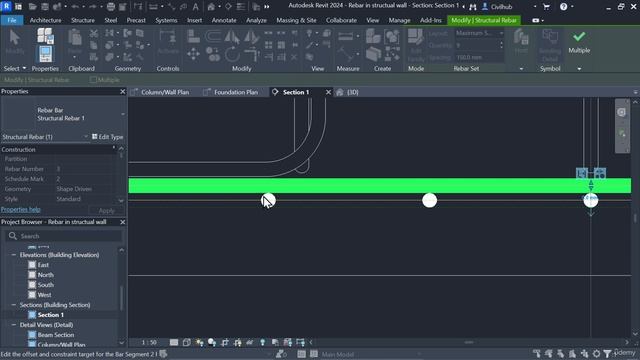Click the Text 'A' icon in Quick Access
Image resolution: width=640 pixels, height=360 pixels.
(196, 7)
